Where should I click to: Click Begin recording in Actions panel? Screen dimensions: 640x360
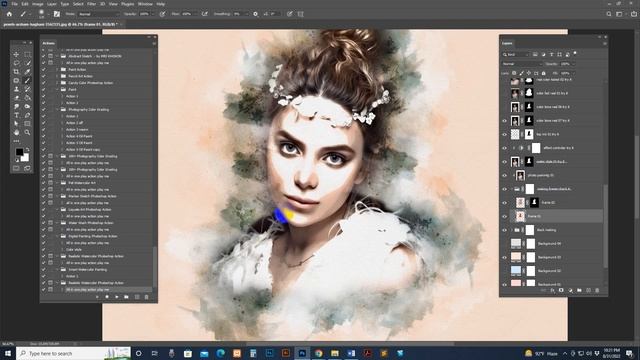point(107,297)
